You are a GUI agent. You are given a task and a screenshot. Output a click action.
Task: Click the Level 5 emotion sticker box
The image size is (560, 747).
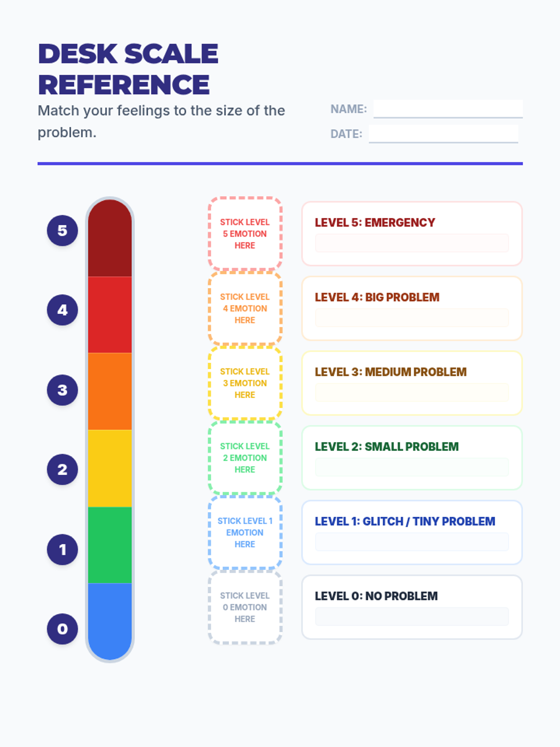245,233
